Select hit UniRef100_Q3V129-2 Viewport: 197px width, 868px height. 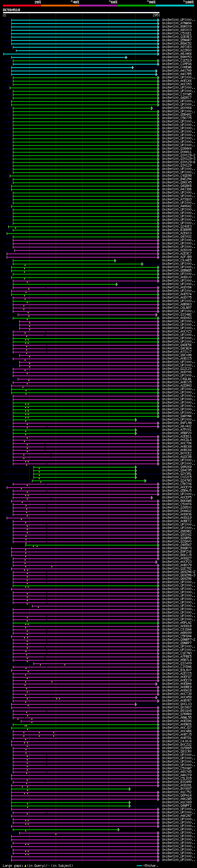[179, 155]
